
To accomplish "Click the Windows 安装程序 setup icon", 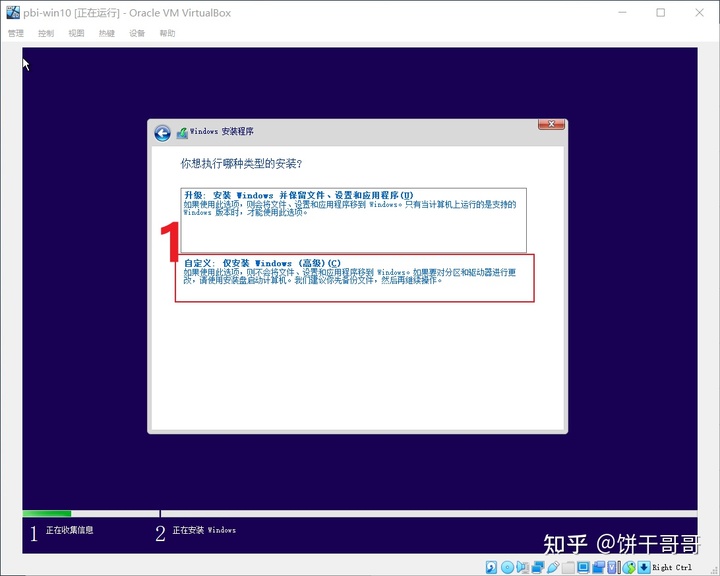I will [182, 133].
